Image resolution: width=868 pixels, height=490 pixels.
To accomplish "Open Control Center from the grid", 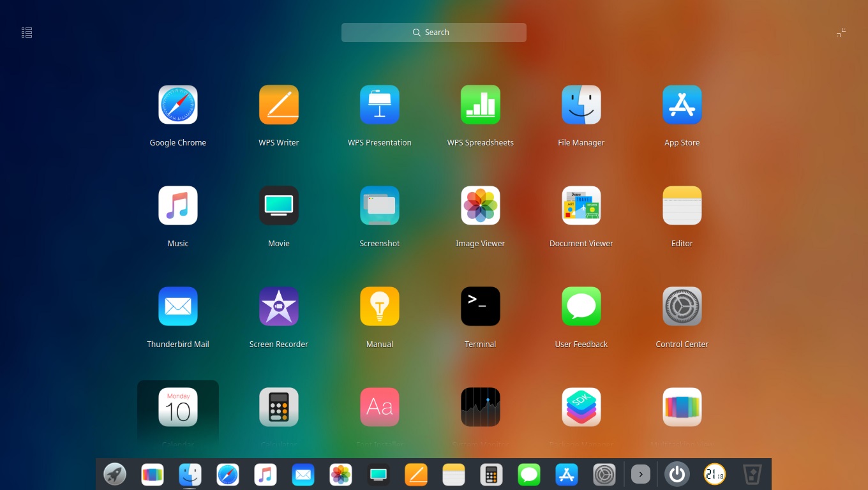I will [682, 306].
